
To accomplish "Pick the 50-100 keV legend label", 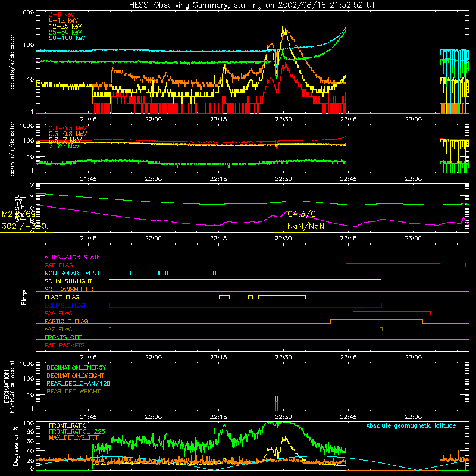I will 67,38.
